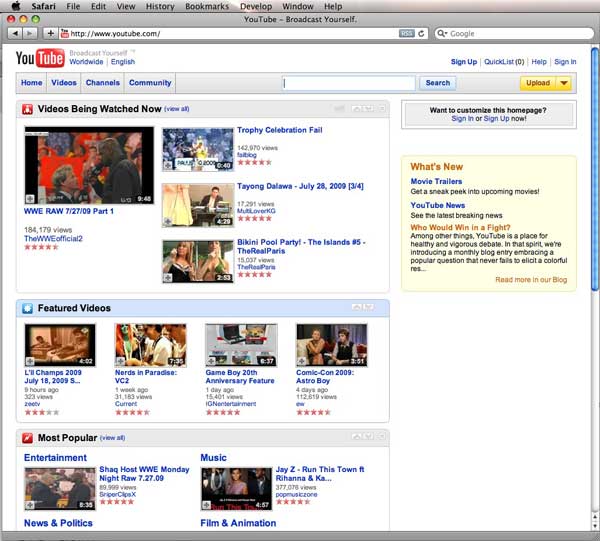
Task: Click the scroll down arrow at bottom right
Action: 595,526
